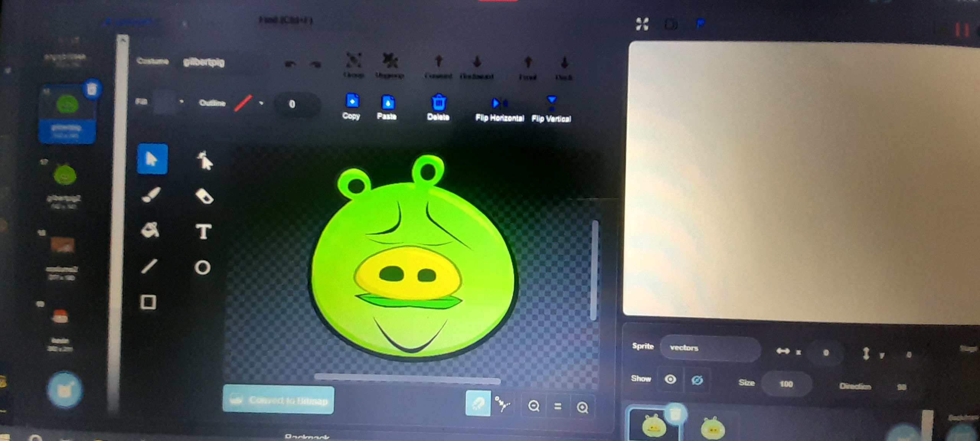This screenshot has width=980, height=441.
Task: Enter fullscreen stage mode
Action: (642, 24)
